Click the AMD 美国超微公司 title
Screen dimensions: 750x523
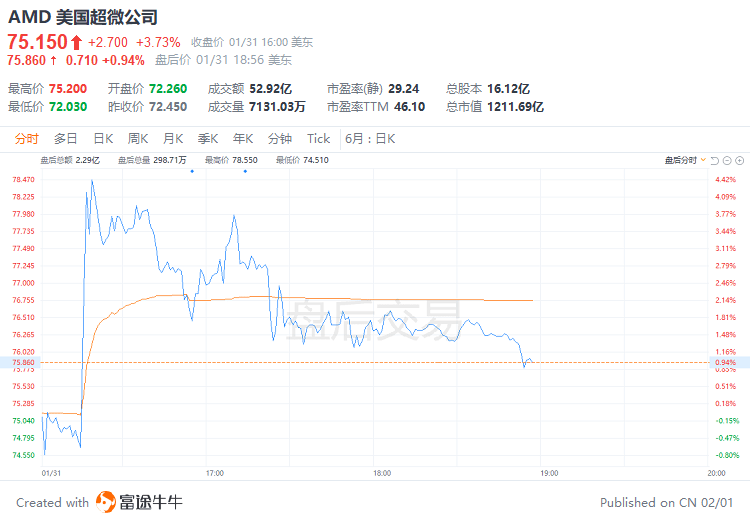[83, 17]
